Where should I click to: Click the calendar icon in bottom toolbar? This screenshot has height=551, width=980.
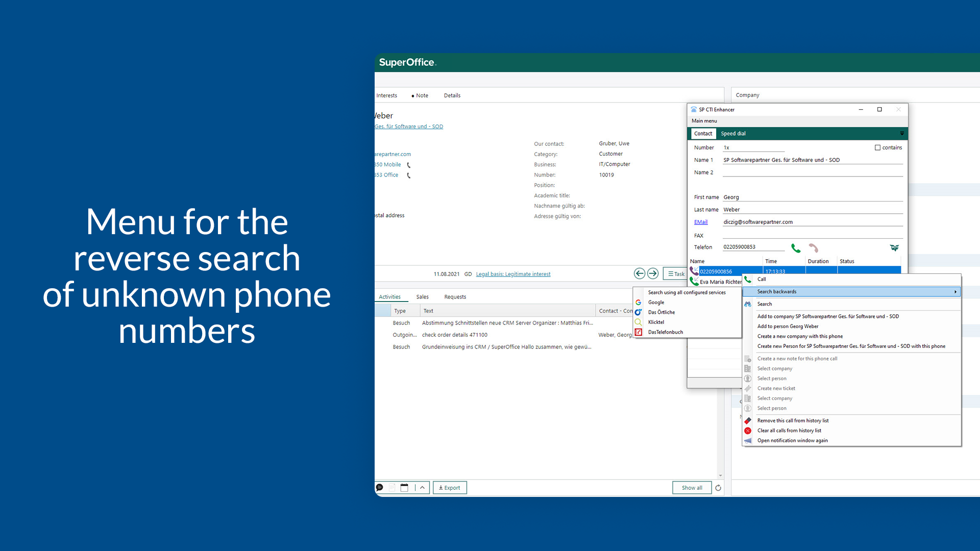(x=404, y=488)
